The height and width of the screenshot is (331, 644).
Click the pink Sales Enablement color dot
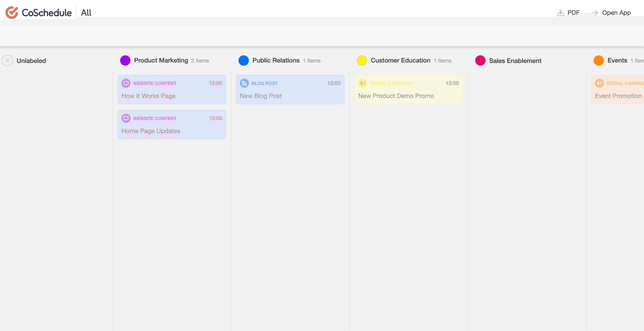coord(480,60)
